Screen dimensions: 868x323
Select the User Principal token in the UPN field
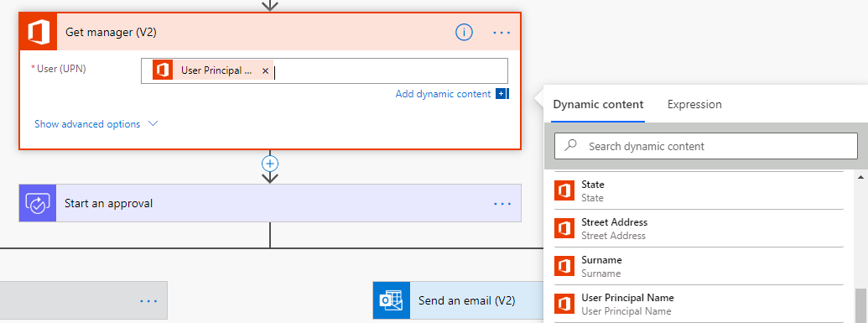pyautogui.click(x=213, y=70)
